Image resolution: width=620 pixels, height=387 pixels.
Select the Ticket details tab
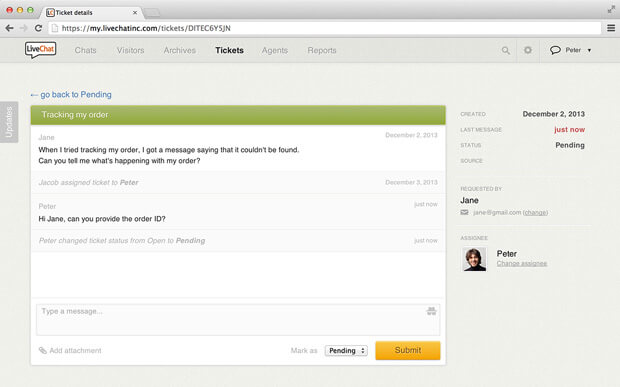click(x=92, y=13)
